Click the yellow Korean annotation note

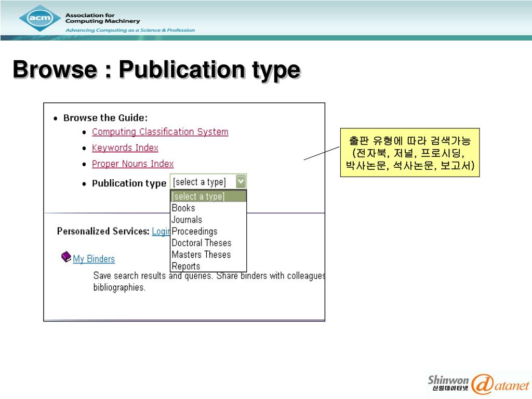[x=410, y=153]
